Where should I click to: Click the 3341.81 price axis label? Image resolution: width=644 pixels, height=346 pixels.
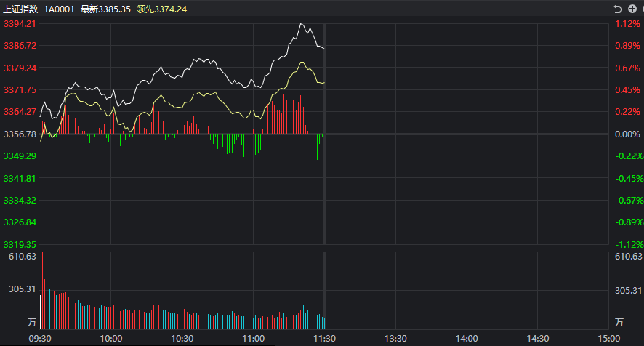click(x=20, y=178)
